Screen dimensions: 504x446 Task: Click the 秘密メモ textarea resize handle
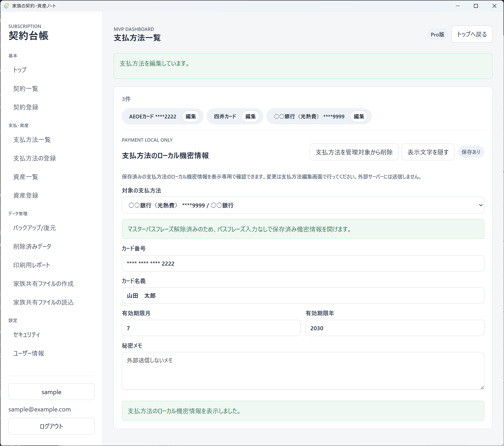coord(482,387)
